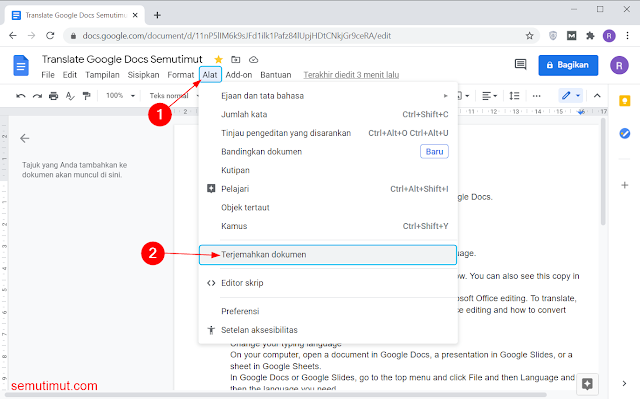The image size is (640, 399).
Task: Select Kutipan menu item
Action: coord(328,170)
